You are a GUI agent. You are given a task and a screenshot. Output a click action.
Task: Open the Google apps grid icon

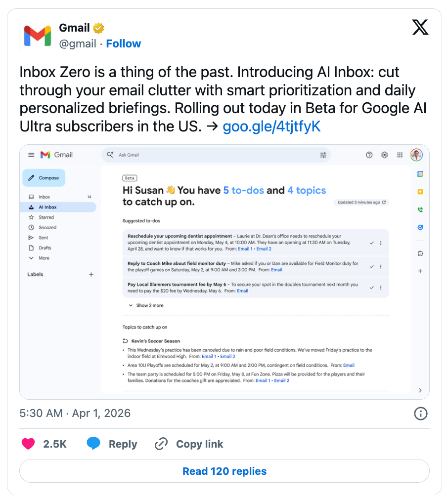pyautogui.click(x=400, y=155)
